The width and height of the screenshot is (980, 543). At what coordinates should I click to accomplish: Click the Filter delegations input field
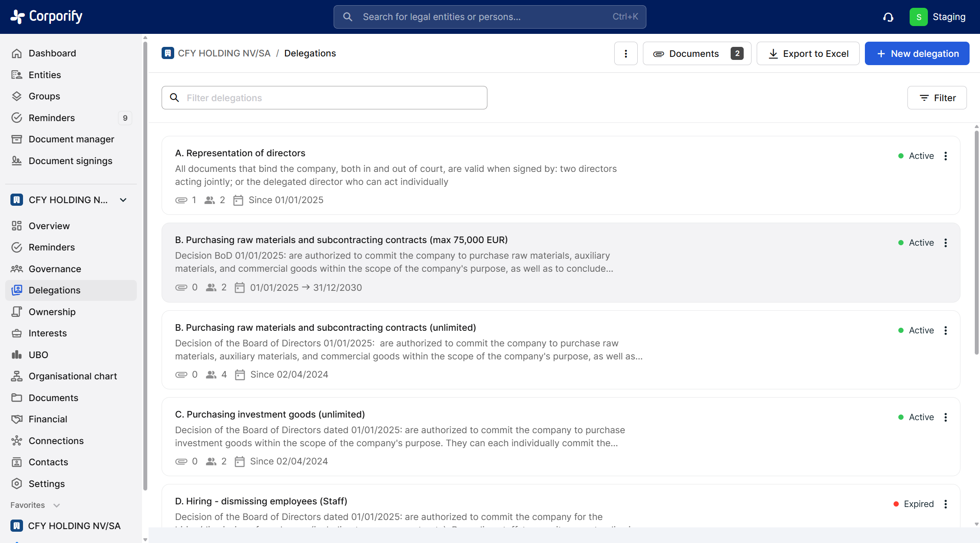click(x=324, y=98)
